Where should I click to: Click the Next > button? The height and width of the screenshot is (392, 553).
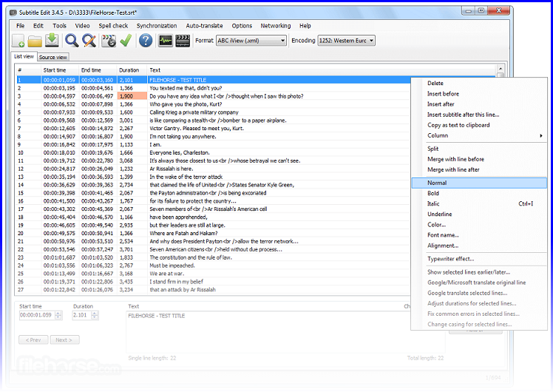(64, 339)
